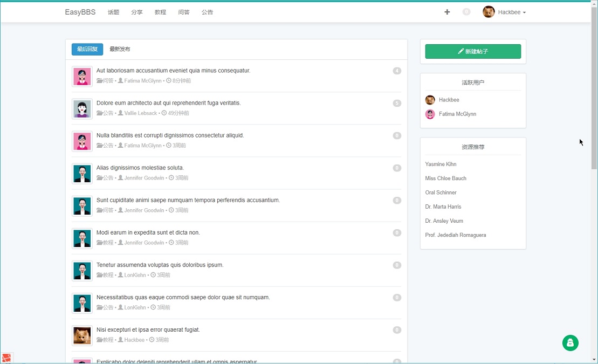Switch to the 最新发布 tab
The height and width of the screenshot is (364, 598).
(120, 49)
